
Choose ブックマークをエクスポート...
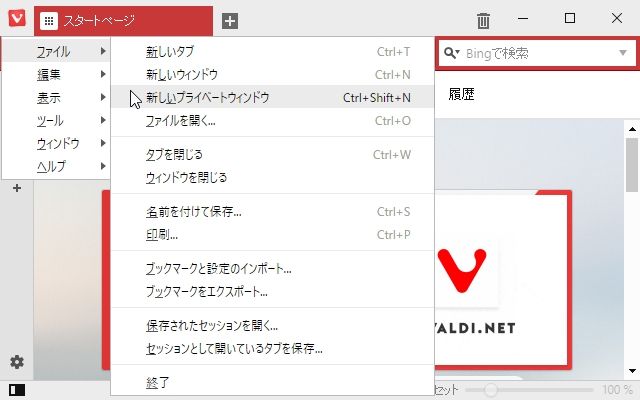[x=273, y=291]
